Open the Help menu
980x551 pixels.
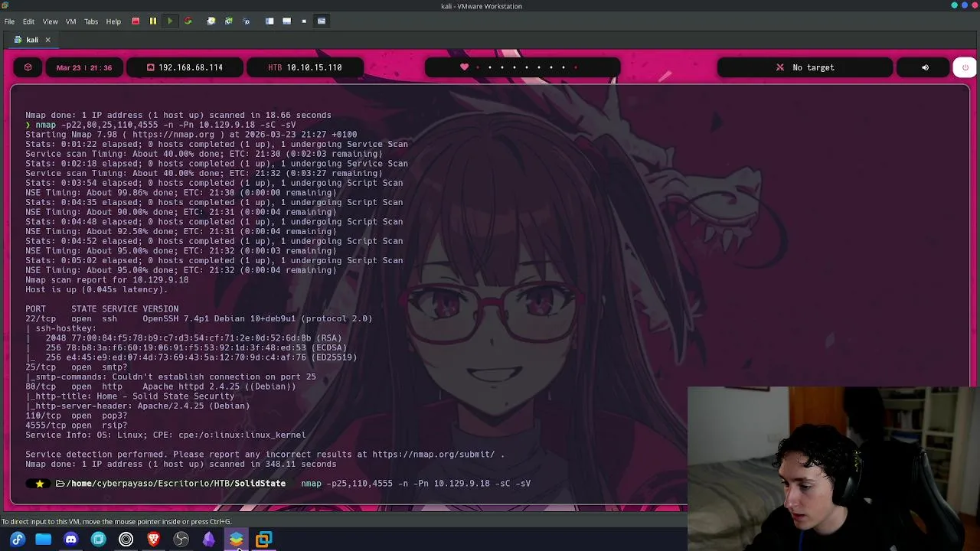click(113, 21)
